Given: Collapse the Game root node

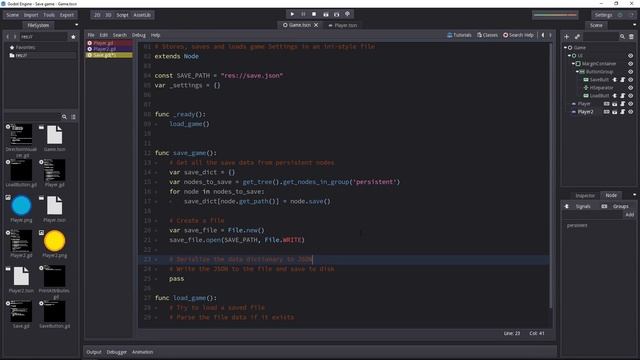Looking at the screenshot, I should click(x=565, y=47).
